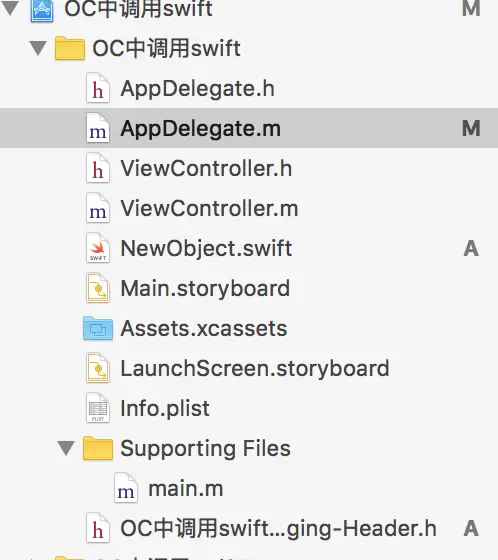Collapse the yellow OC中调用swift group folder
Viewport: 498px width, 560px height.
pyautogui.click(x=38, y=48)
